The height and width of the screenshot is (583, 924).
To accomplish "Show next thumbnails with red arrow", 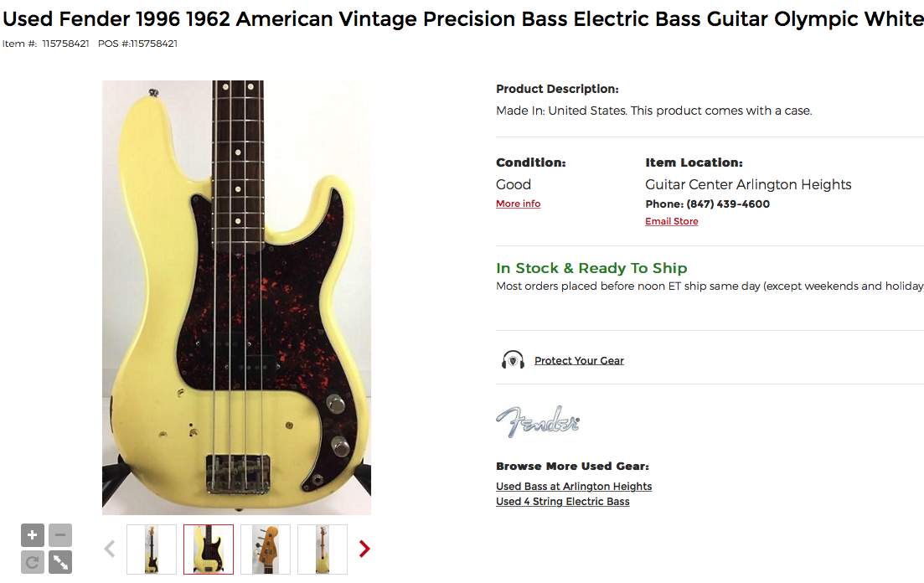I will click(364, 549).
